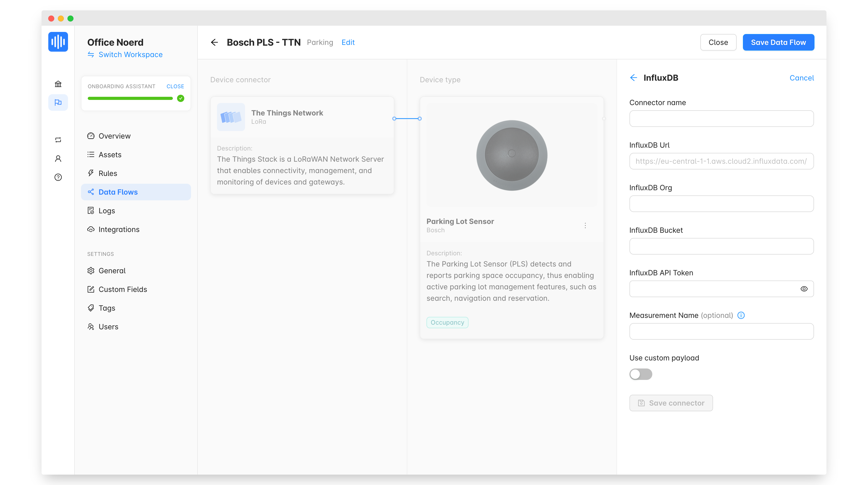The width and height of the screenshot is (868, 485).
Task: Click the Switch Workspace link
Action: [x=130, y=54]
